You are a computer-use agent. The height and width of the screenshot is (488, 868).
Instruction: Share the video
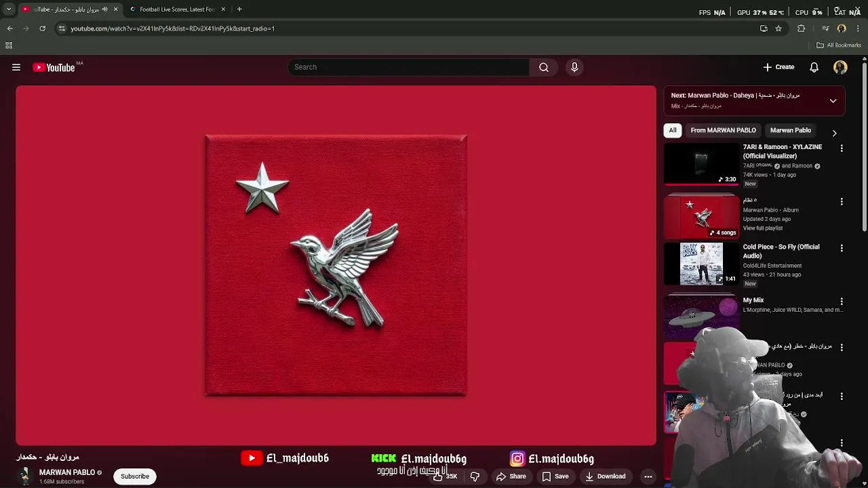point(511,476)
